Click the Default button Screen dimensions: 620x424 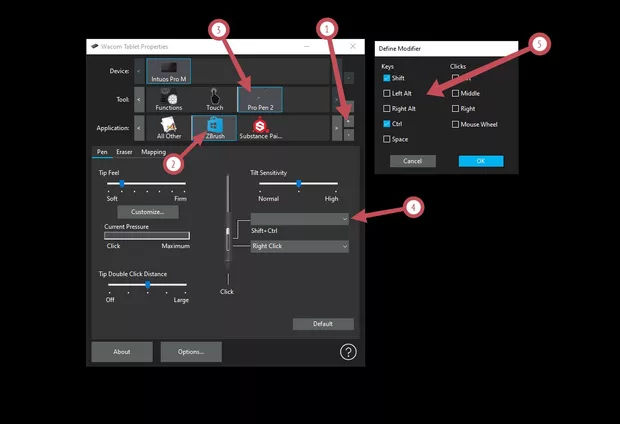coord(323,324)
